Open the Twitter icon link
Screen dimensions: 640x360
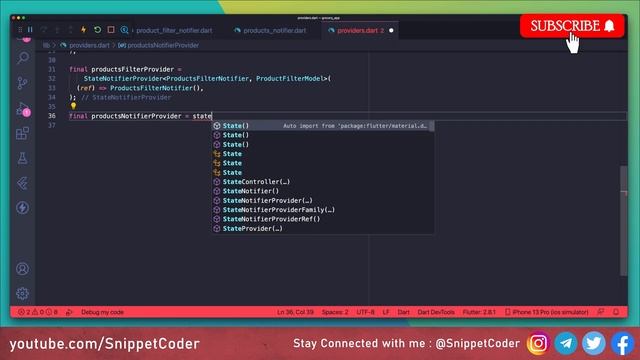(x=593, y=343)
